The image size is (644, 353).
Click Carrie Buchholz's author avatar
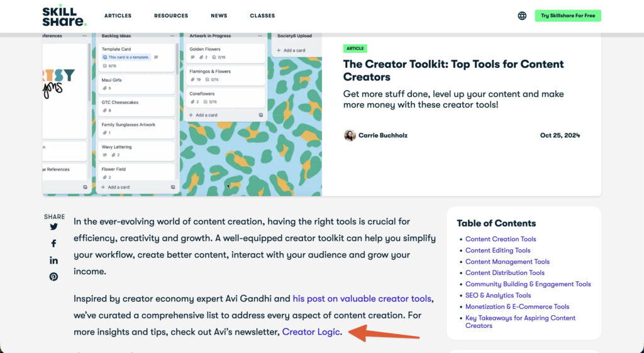350,135
